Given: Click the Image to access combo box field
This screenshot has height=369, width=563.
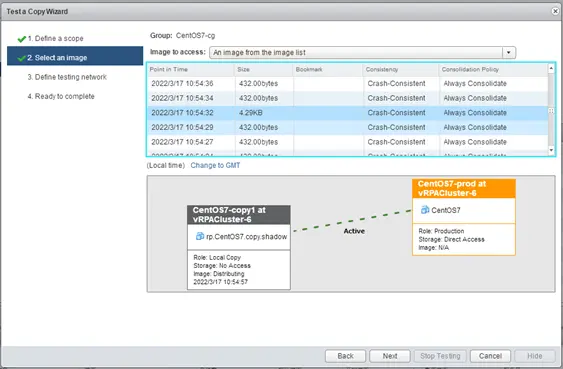Looking at the screenshot, I should [362, 52].
